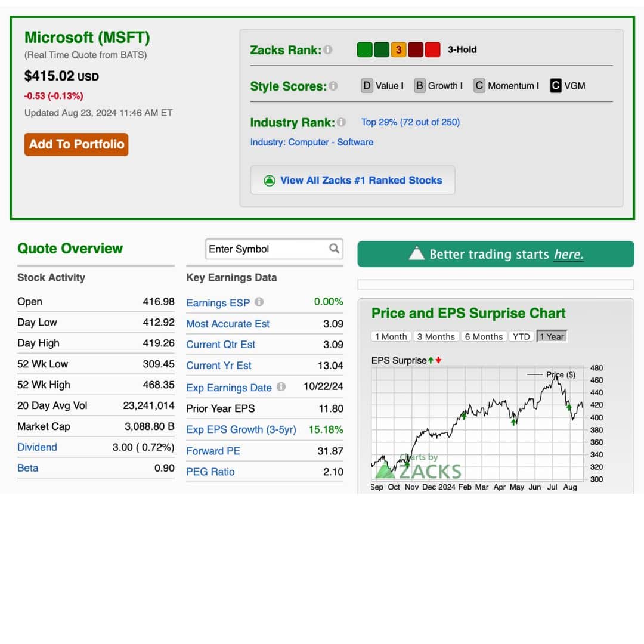Click the search magnifier icon
Image resolution: width=644 pixels, height=644 pixels.
334,249
